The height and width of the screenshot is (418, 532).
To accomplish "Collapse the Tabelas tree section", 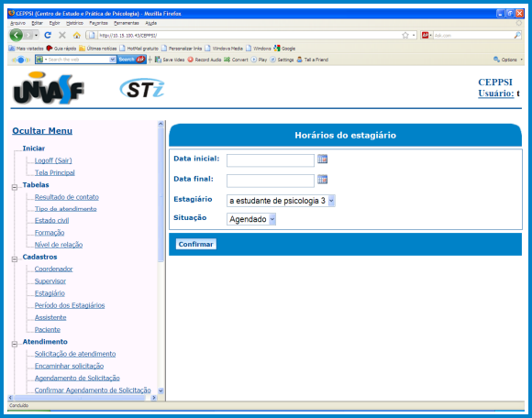I will [15, 187].
